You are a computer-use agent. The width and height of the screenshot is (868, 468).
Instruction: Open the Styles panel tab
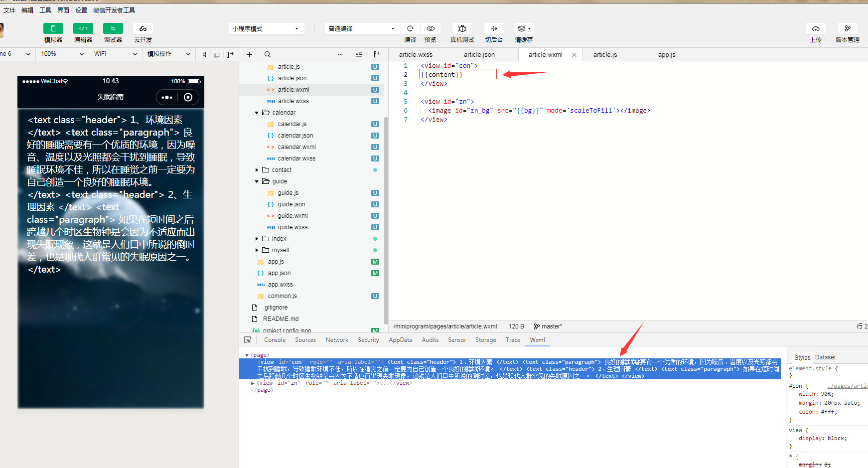pos(802,357)
